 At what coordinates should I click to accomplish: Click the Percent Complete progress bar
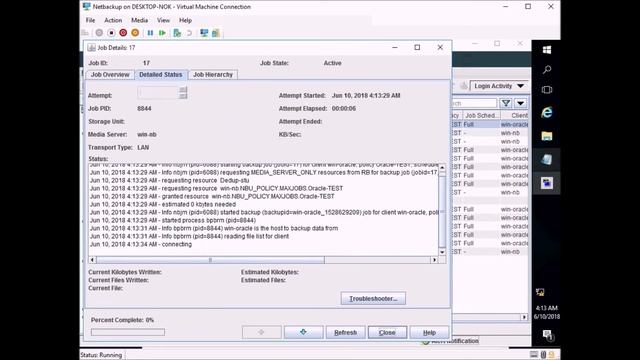click(x=128, y=332)
